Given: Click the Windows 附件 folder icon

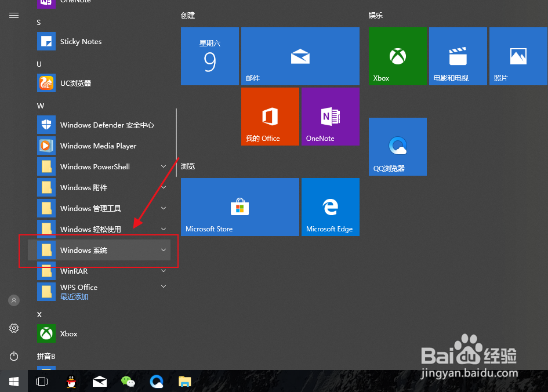Looking at the screenshot, I should point(46,187).
